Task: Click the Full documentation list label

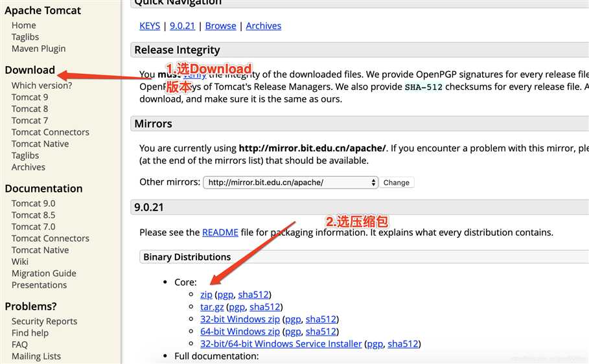Action: 216,356
